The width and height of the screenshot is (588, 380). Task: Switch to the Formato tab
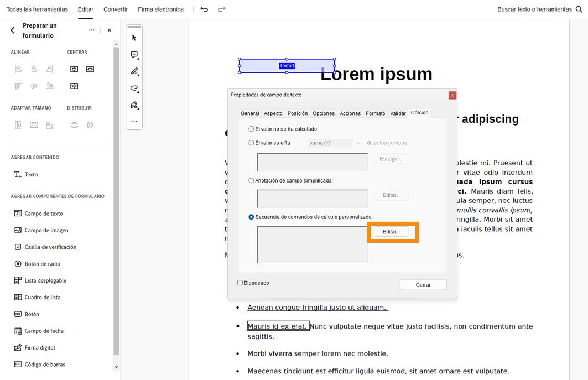click(x=376, y=113)
